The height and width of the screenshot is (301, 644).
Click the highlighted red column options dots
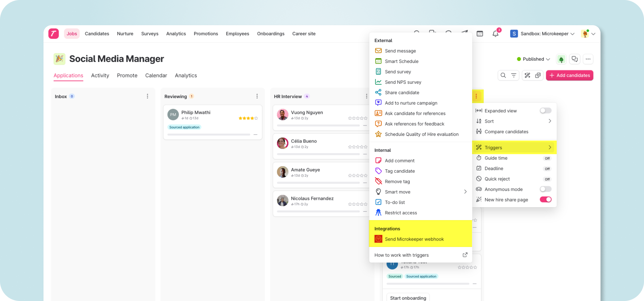476,96
